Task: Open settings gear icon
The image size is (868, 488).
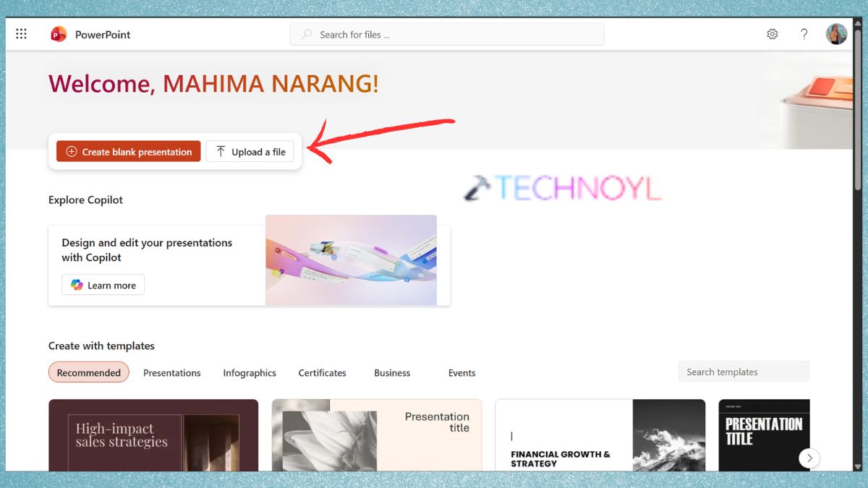Action: 773,34
